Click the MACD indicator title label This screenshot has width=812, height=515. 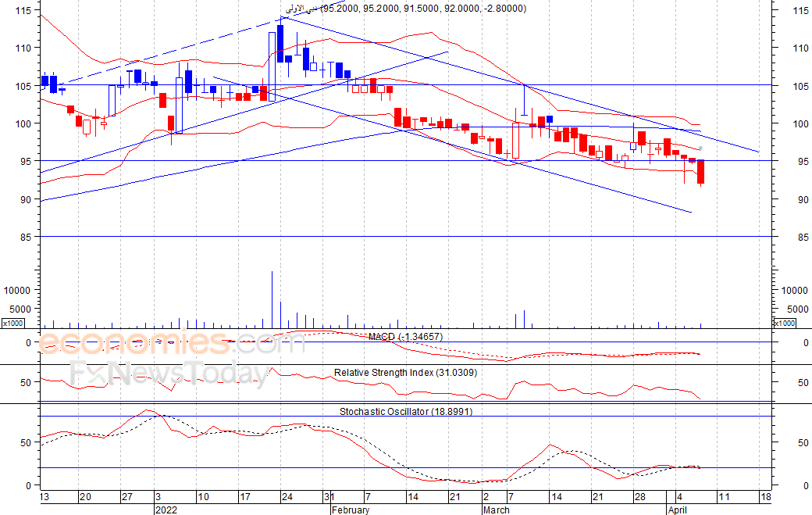[x=405, y=337]
